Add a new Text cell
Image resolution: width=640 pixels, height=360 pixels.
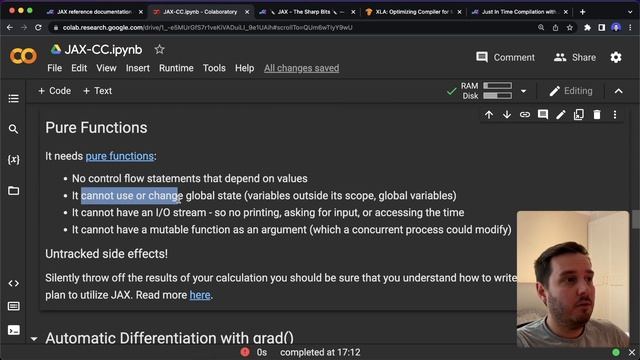tap(98, 91)
